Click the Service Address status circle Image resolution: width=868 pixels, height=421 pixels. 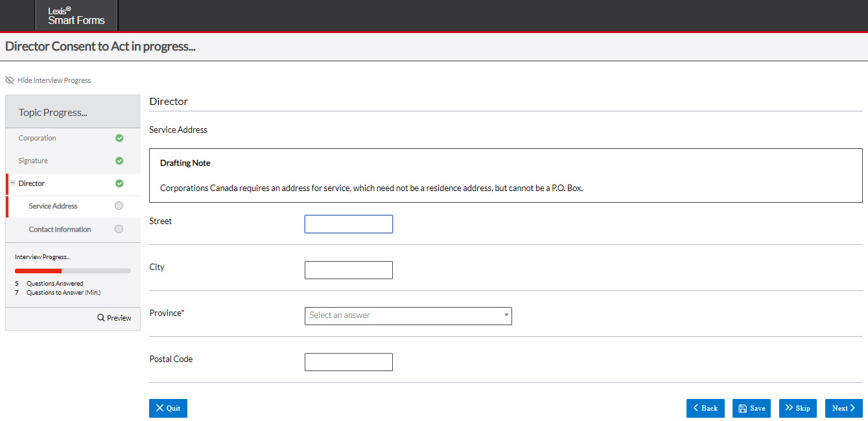(119, 206)
